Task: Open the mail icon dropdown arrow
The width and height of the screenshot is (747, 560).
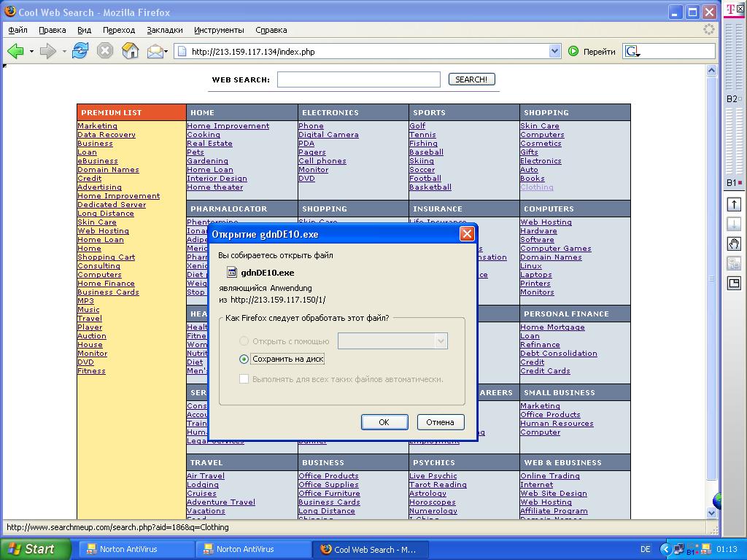Action: coord(166,51)
